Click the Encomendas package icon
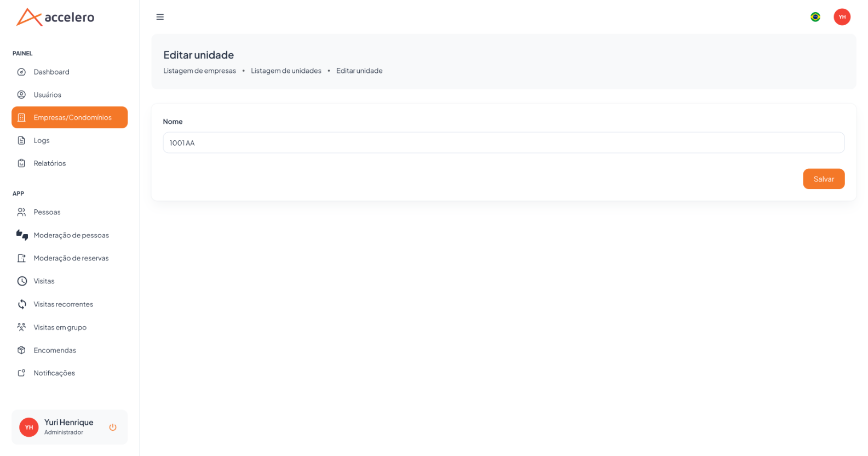The height and width of the screenshot is (456, 868). 21,350
